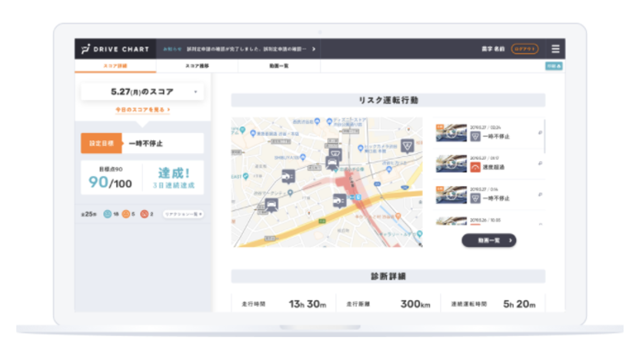Viewport: 644px width, 351px height.
Task: Click the orange restaurant pin on the map
Action: [x=398, y=216]
